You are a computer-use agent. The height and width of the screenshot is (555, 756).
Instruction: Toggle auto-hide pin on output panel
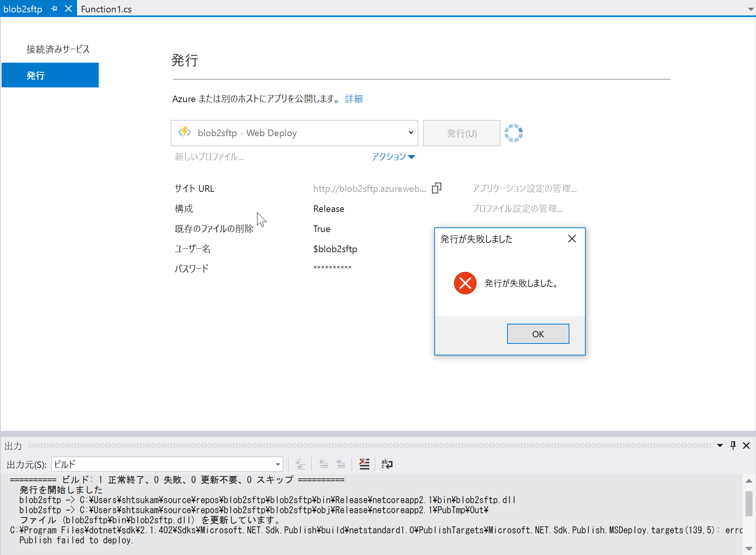point(733,445)
